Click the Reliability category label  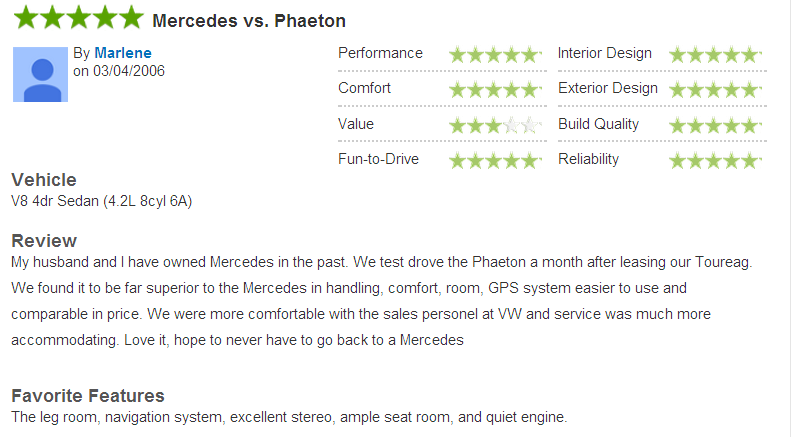(588, 159)
